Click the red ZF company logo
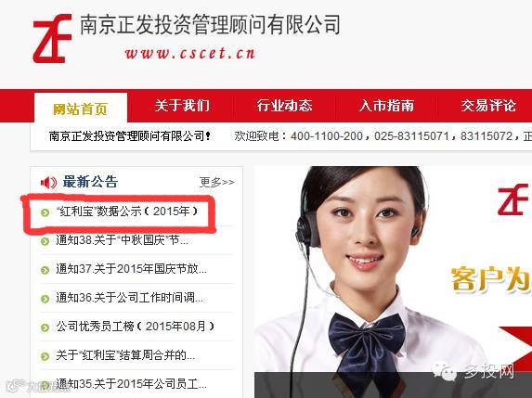Viewport: 532px width, 398px height. click(x=52, y=38)
